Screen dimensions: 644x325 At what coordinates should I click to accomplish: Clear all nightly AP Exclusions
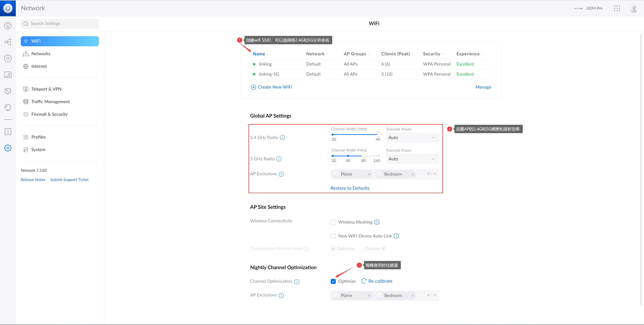(x=428, y=295)
